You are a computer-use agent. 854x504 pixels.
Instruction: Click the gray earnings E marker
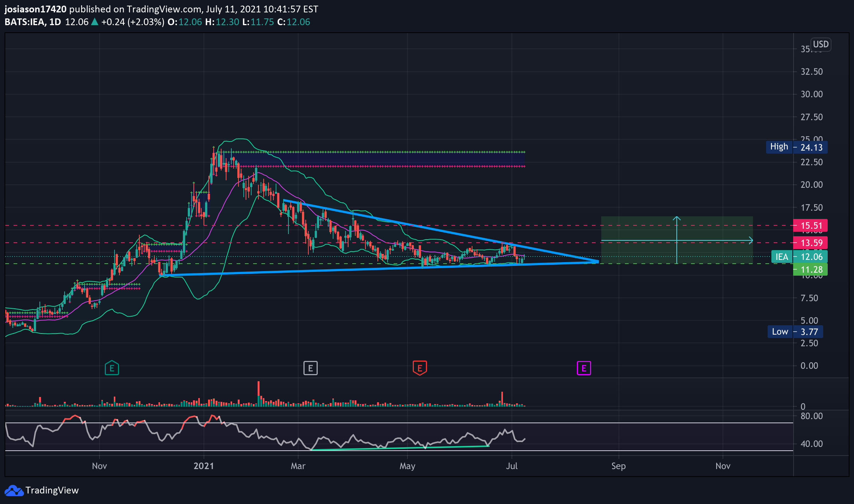click(311, 368)
